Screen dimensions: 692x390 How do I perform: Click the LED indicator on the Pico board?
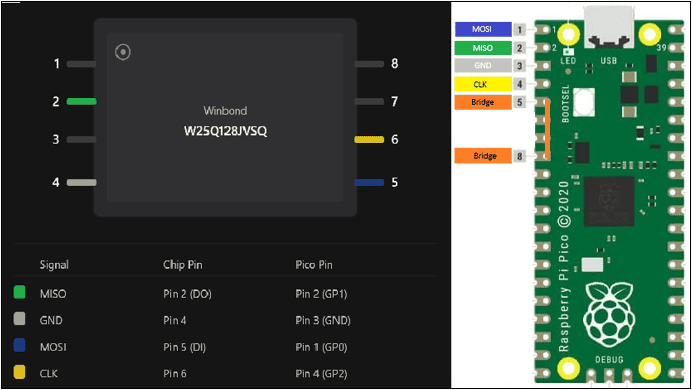click(568, 52)
